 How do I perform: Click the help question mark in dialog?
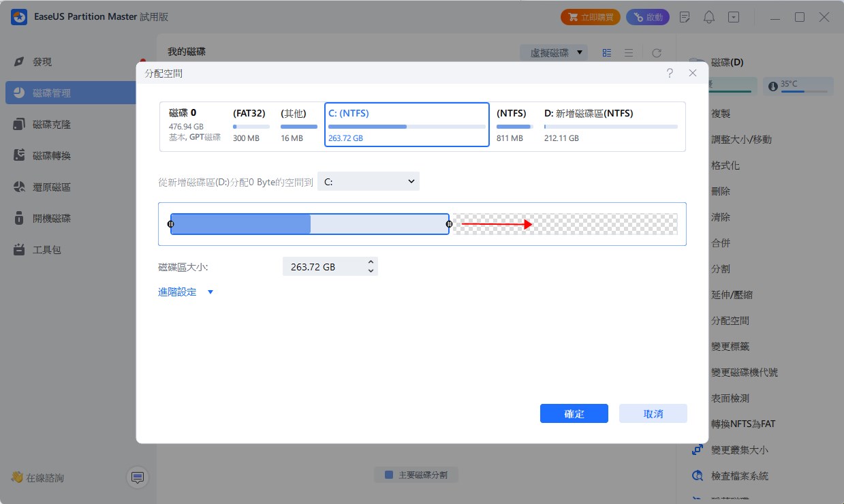pyautogui.click(x=670, y=73)
